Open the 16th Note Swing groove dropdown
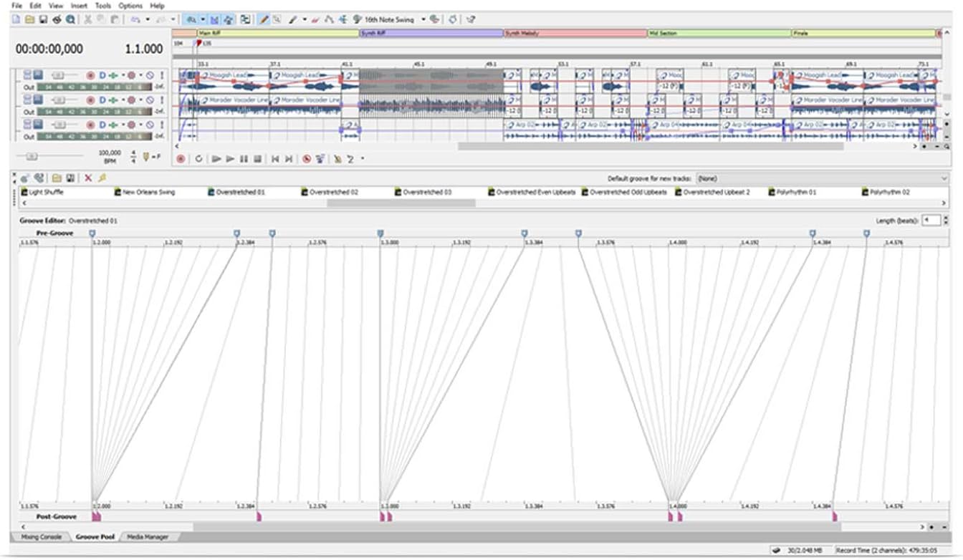Viewport: 963px width, 560px height. coord(423,20)
